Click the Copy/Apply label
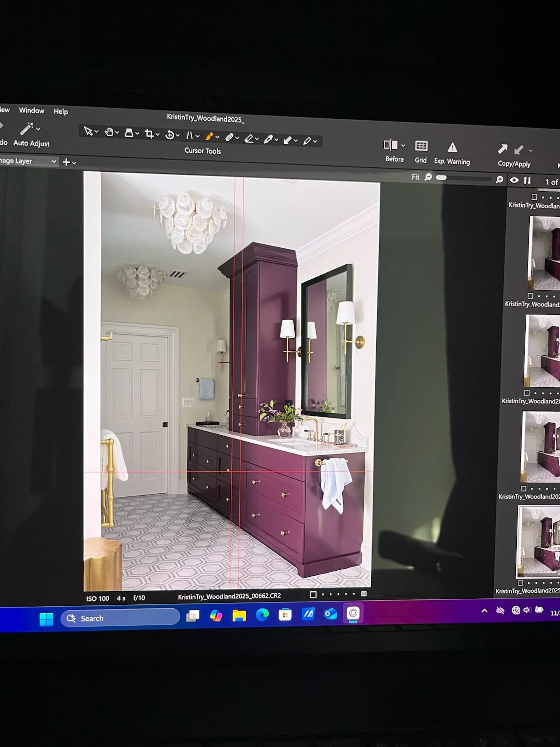 [x=514, y=164]
